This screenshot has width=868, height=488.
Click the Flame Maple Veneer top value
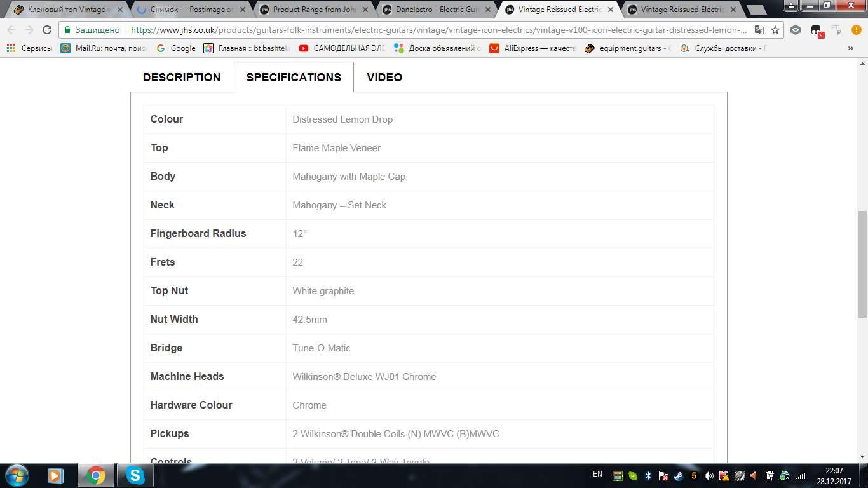coord(337,148)
